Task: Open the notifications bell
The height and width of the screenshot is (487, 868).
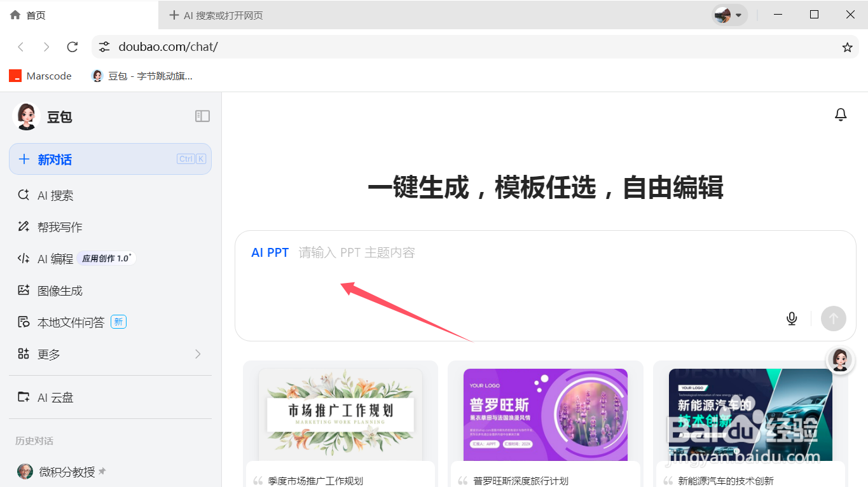Action: pos(841,114)
